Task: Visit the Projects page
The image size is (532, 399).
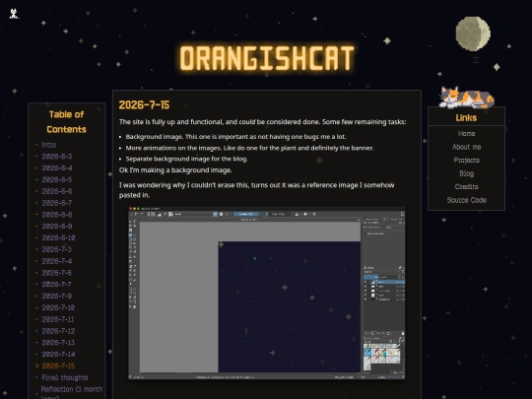Action: tap(467, 161)
